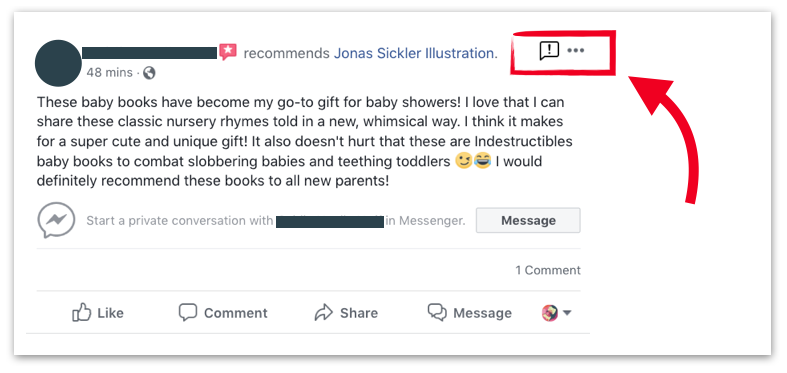Viewport: 787px width, 373px height.
Task: Click the 48 mins timestamp
Action: pos(109,73)
